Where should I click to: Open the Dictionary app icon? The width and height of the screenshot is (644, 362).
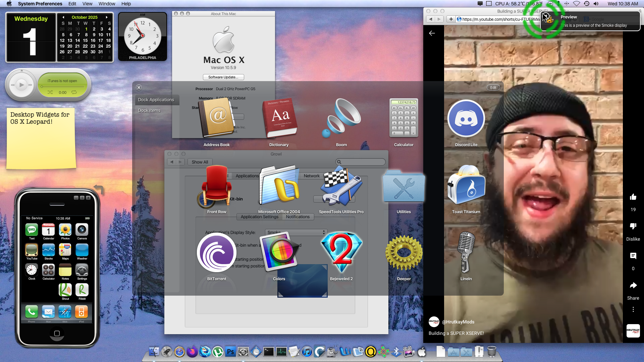coord(279,119)
